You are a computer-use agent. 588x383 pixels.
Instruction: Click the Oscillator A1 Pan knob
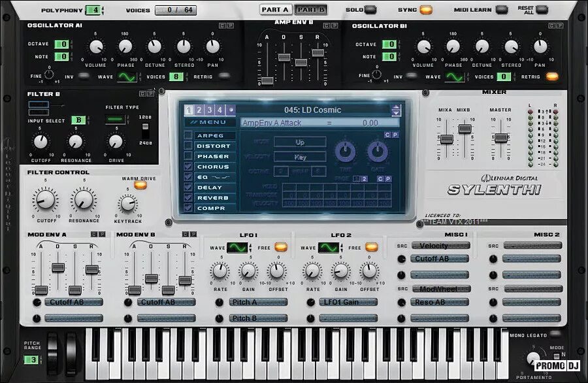pyautogui.click(x=212, y=47)
